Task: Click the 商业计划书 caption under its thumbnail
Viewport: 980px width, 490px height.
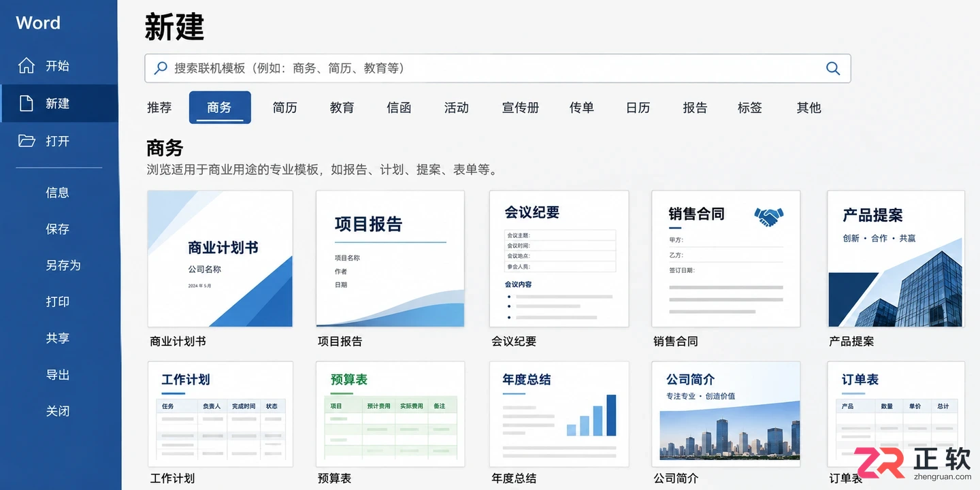Action: pos(178,342)
